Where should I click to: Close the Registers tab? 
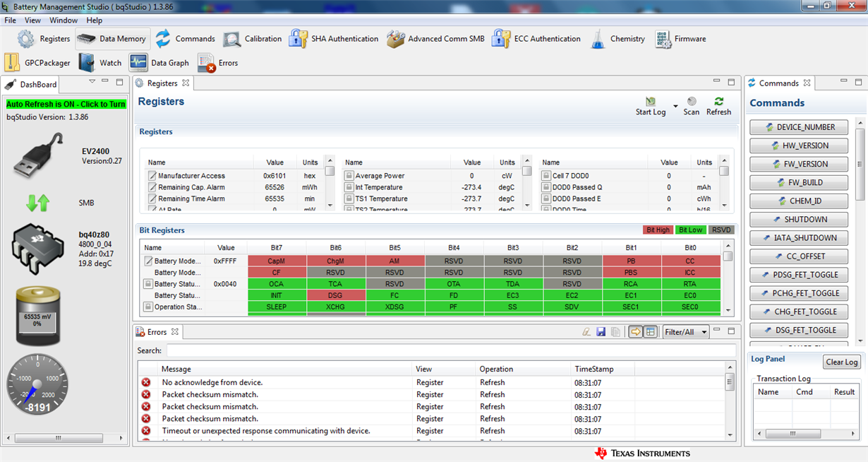[x=186, y=83]
